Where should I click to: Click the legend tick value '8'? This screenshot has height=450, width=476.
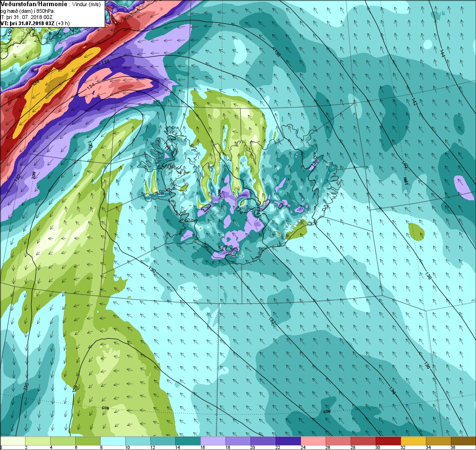(101, 447)
